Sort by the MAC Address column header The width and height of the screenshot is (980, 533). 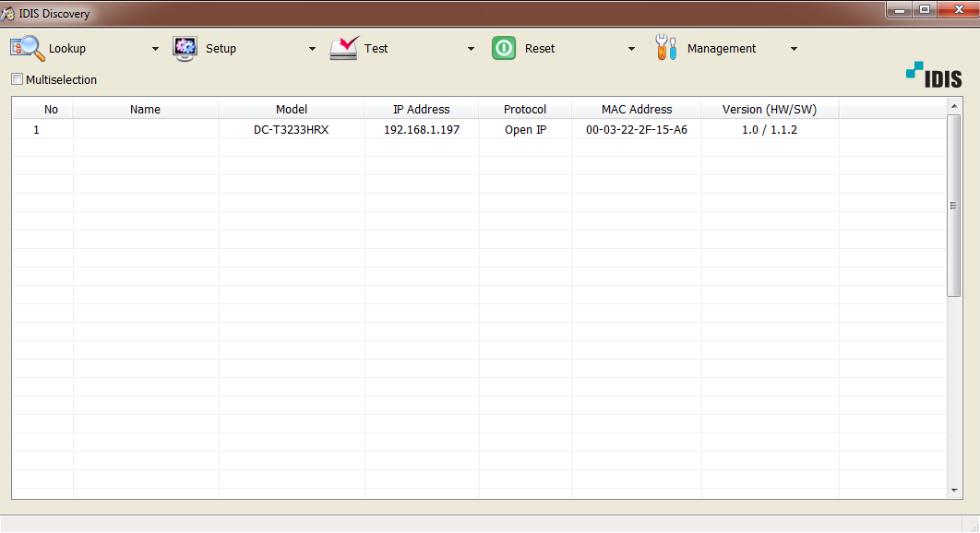636,110
